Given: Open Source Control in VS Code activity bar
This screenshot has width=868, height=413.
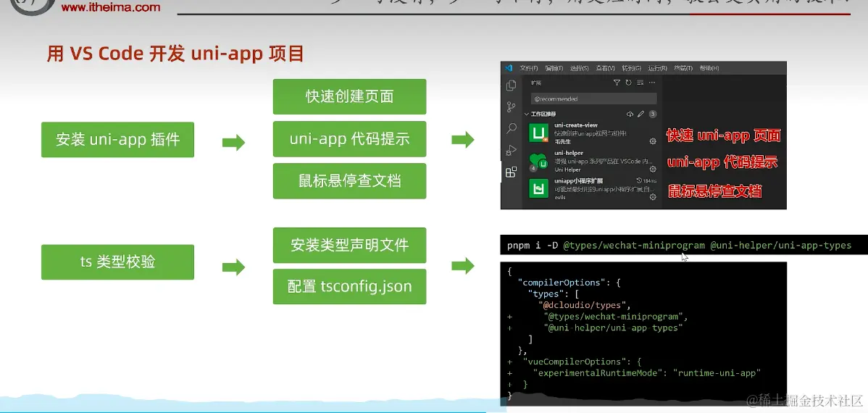Looking at the screenshot, I should [511, 107].
